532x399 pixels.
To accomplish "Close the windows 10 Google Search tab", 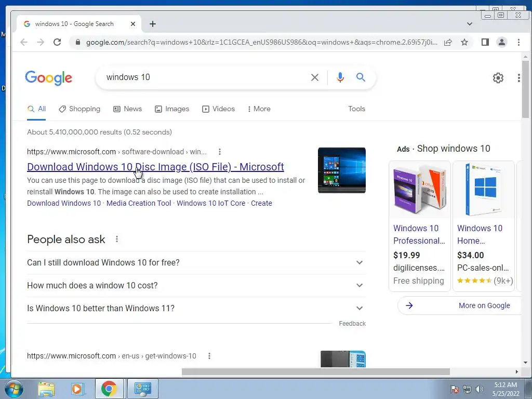I will (x=133, y=24).
